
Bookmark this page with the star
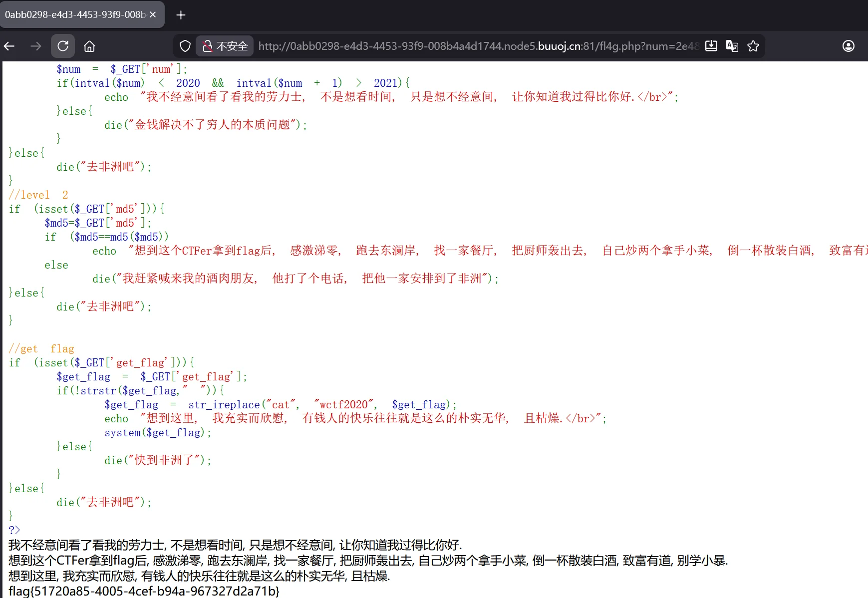[753, 46]
